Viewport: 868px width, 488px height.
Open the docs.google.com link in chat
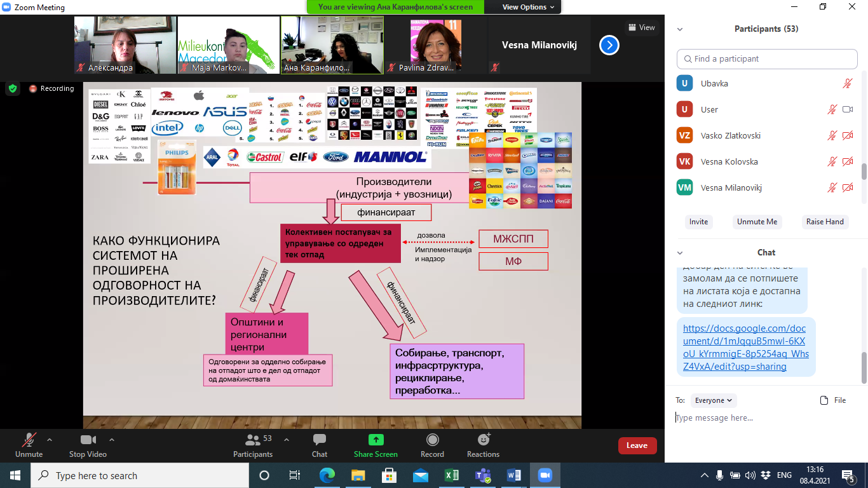pyautogui.click(x=745, y=348)
